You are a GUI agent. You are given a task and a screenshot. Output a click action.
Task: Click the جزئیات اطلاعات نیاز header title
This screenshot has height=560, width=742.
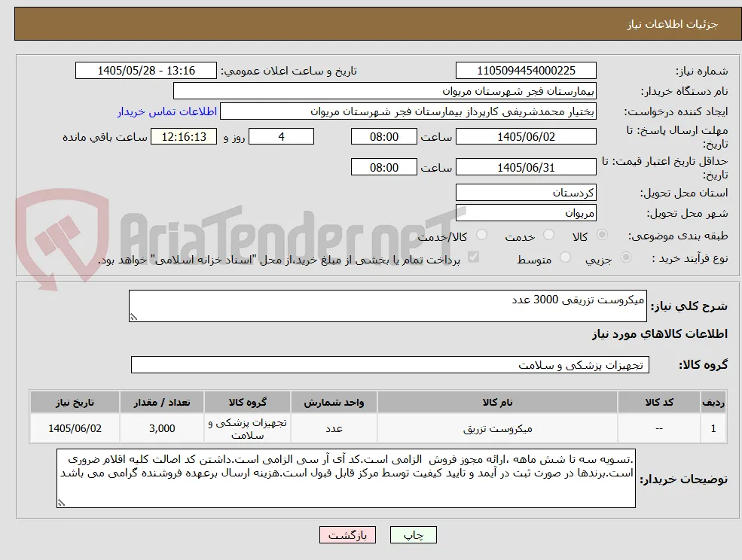[x=673, y=24]
